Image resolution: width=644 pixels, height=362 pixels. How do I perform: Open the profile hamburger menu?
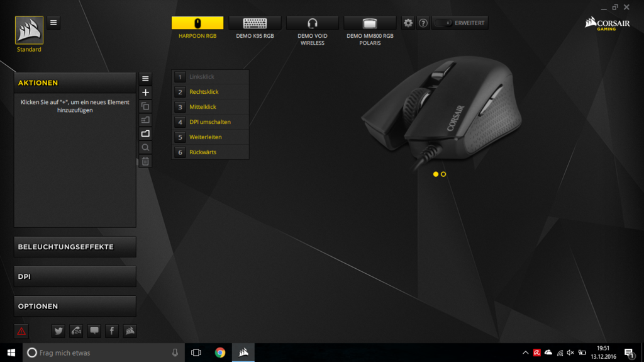click(53, 23)
